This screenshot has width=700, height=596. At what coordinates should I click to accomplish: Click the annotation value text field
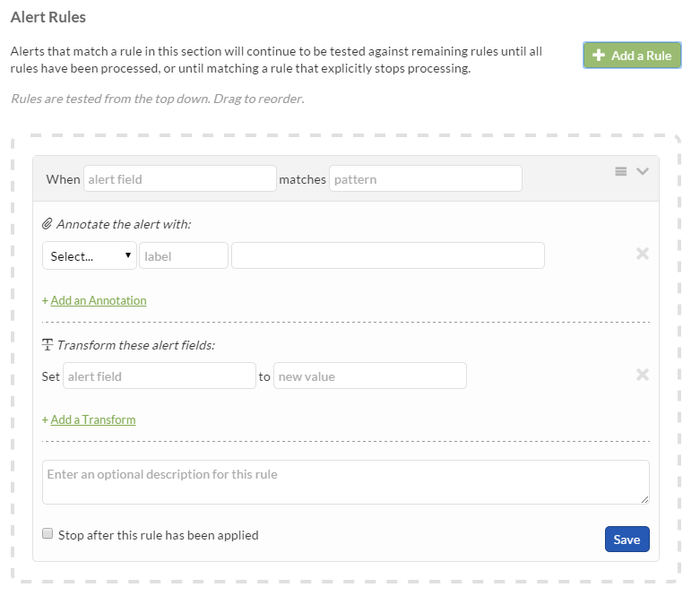click(x=387, y=256)
